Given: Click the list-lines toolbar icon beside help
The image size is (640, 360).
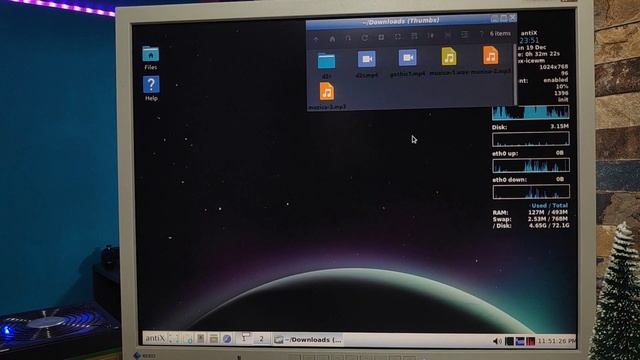Looking at the screenshot, I should pos(464,35).
